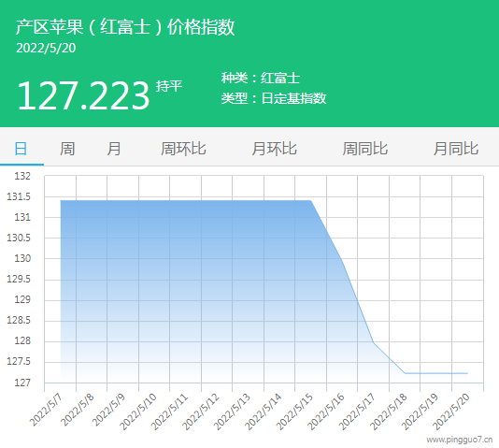Click the www.pingguo7.cn watermark link
This screenshot has width=499, height=448.
click(459, 440)
